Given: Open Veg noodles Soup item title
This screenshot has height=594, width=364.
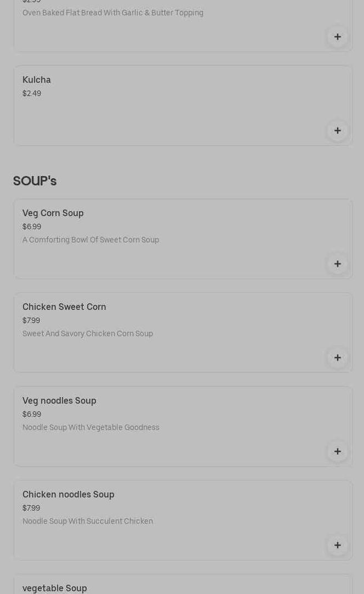Looking at the screenshot, I should coord(59,401).
